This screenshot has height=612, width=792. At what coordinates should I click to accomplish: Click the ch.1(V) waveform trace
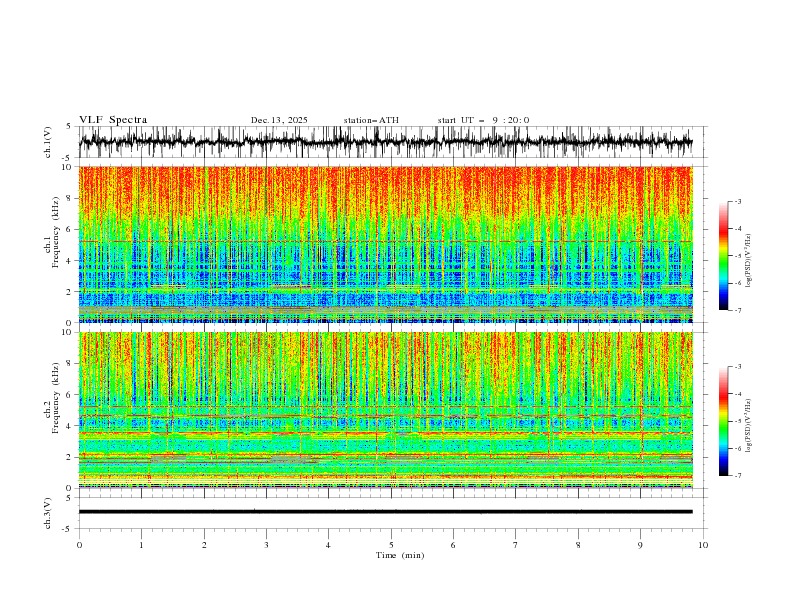pos(385,142)
